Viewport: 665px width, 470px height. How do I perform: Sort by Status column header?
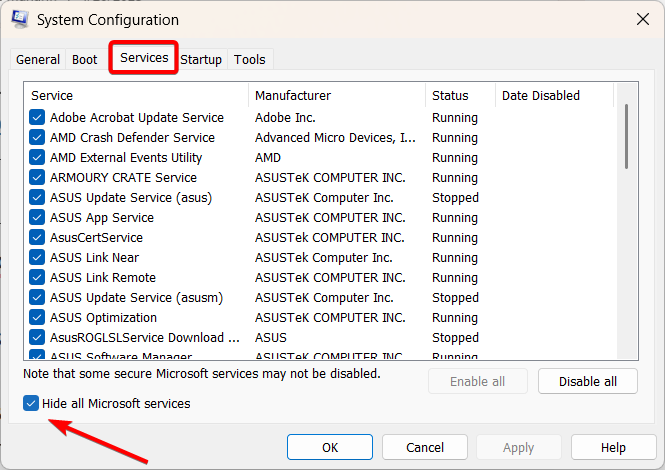(460, 95)
